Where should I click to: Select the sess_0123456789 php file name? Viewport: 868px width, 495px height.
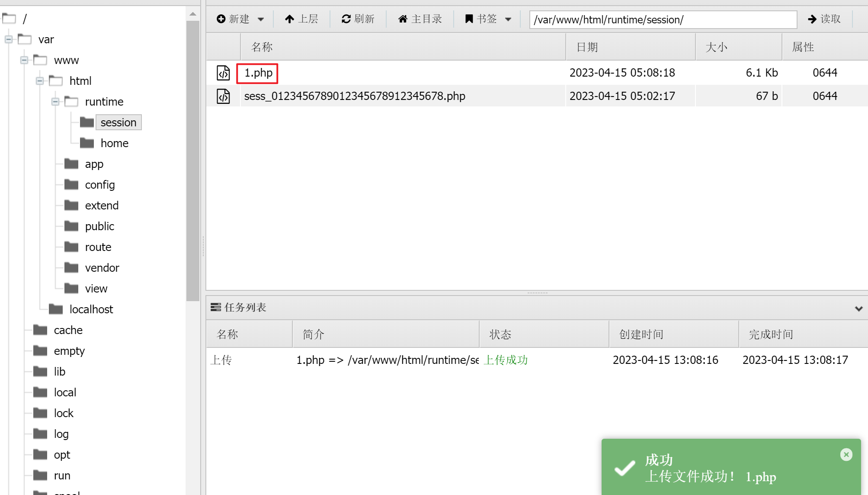[x=355, y=96]
